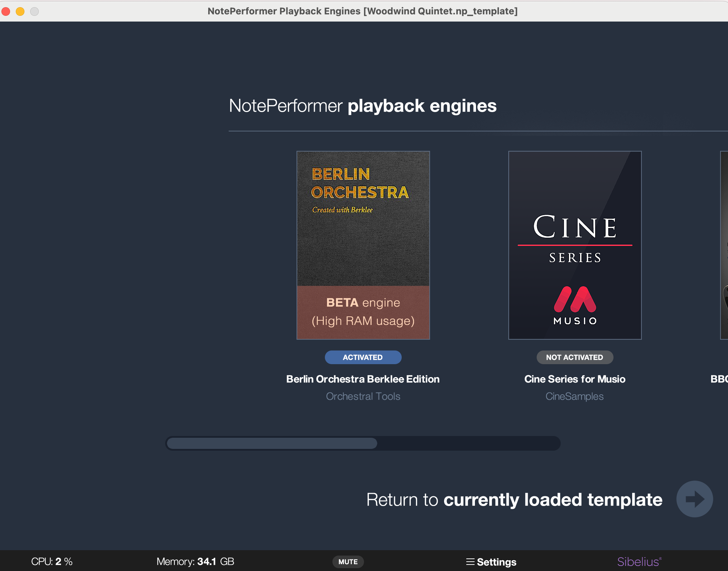Click the hamburger icon beside Settings
Screen dimensions: 728x571
[470, 561]
